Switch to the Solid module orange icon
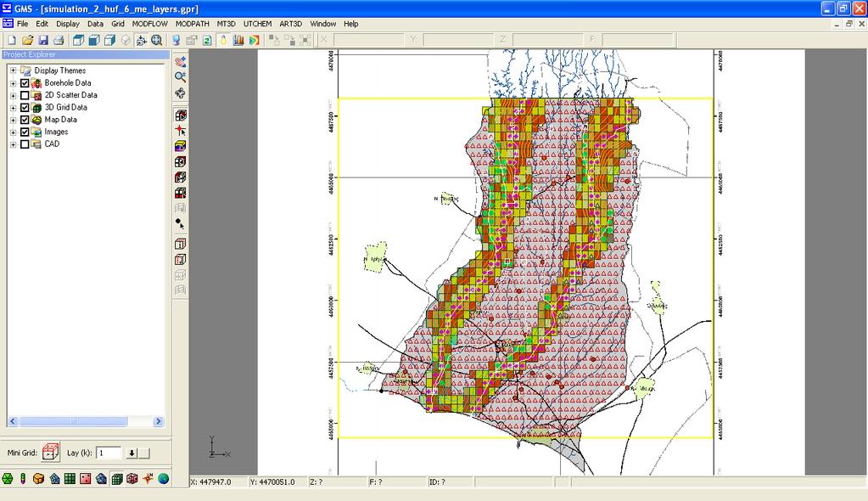868x501 pixels. pyautogui.click(x=38, y=478)
